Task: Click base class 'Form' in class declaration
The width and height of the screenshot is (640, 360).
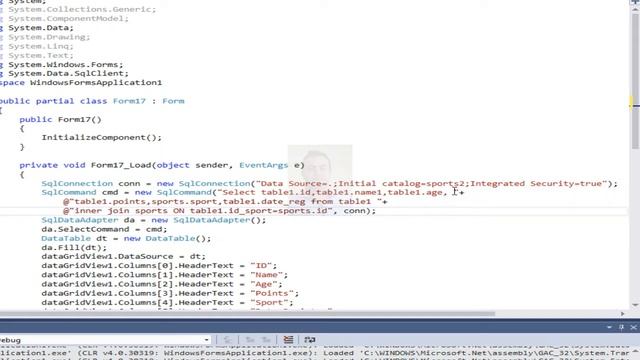Action: (173, 101)
